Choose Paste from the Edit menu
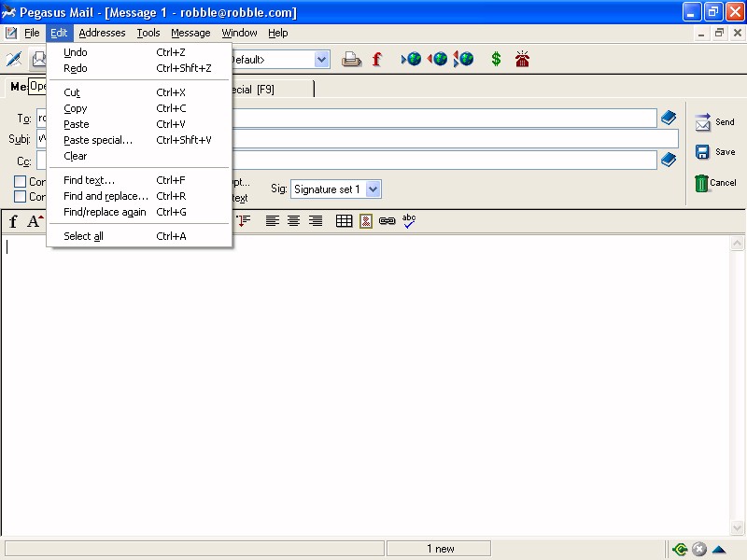Viewport: 747px width, 560px height. 139,124
